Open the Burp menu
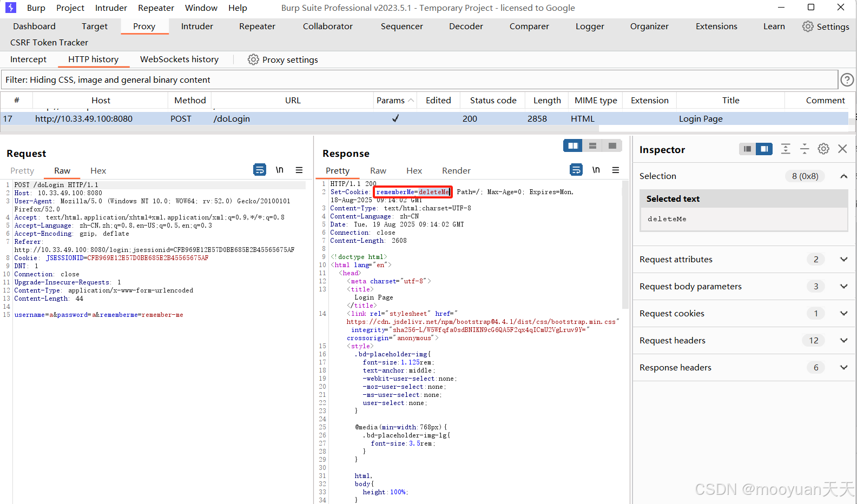The height and width of the screenshot is (504, 857). [x=36, y=8]
